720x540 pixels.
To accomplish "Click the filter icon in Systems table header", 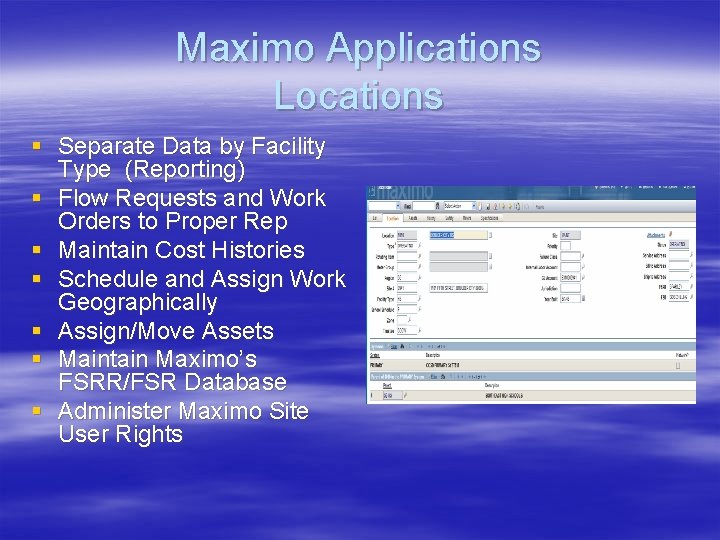I will [402, 346].
